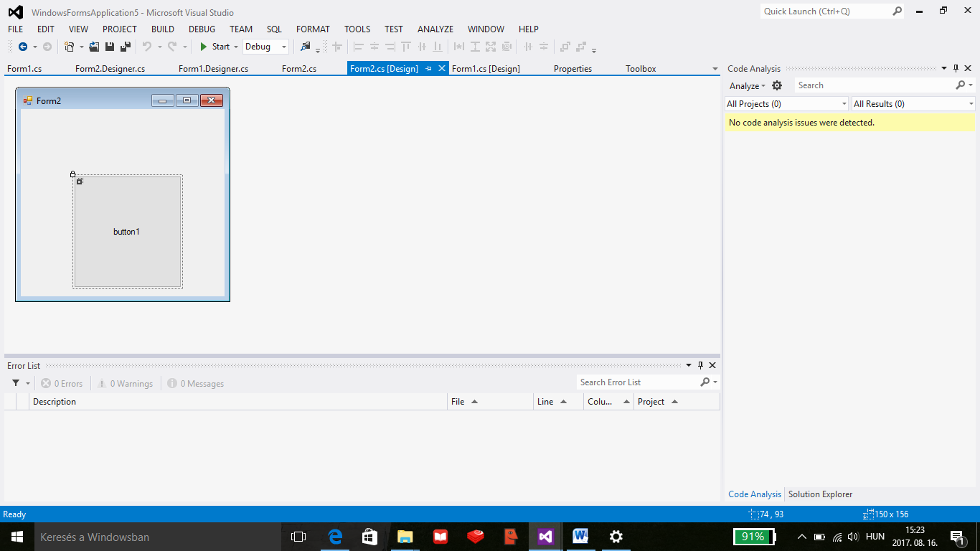This screenshot has width=980, height=551.
Task: Click the Bring to Front icon
Action: pyautogui.click(x=565, y=47)
